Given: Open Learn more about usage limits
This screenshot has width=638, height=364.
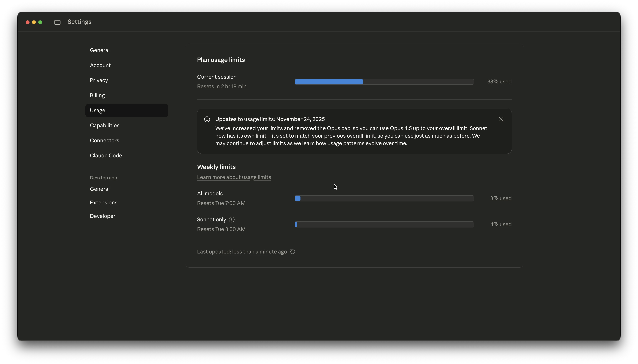Looking at the screenshot, I should 234,177.
